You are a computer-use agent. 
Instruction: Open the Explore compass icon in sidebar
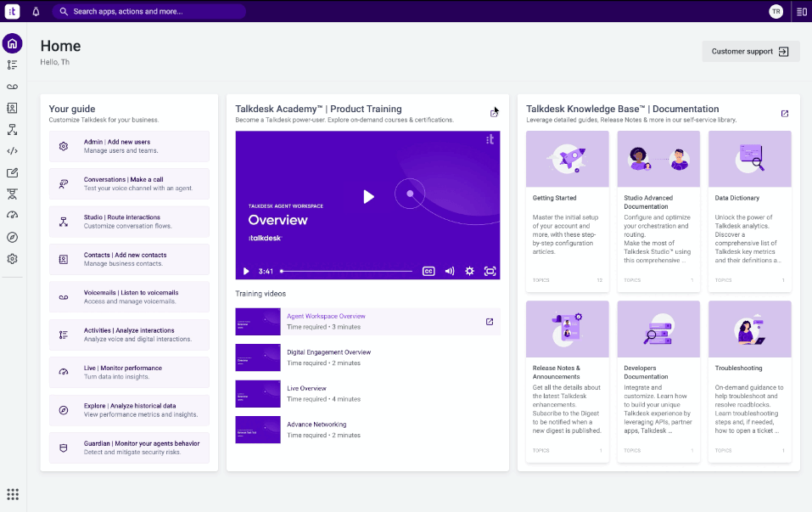tap(13, 238)
